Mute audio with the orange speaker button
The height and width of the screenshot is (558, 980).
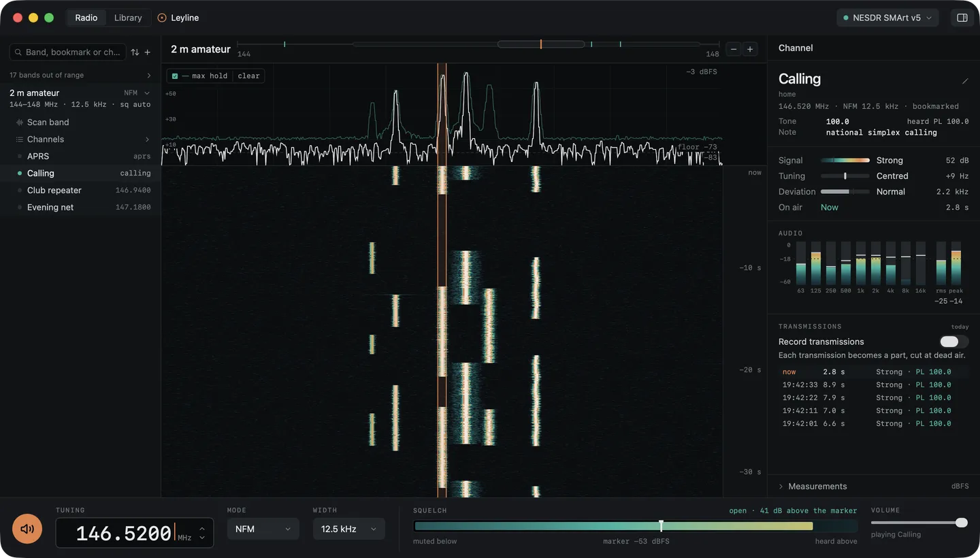pyautogui.click(x=27, y=529)
